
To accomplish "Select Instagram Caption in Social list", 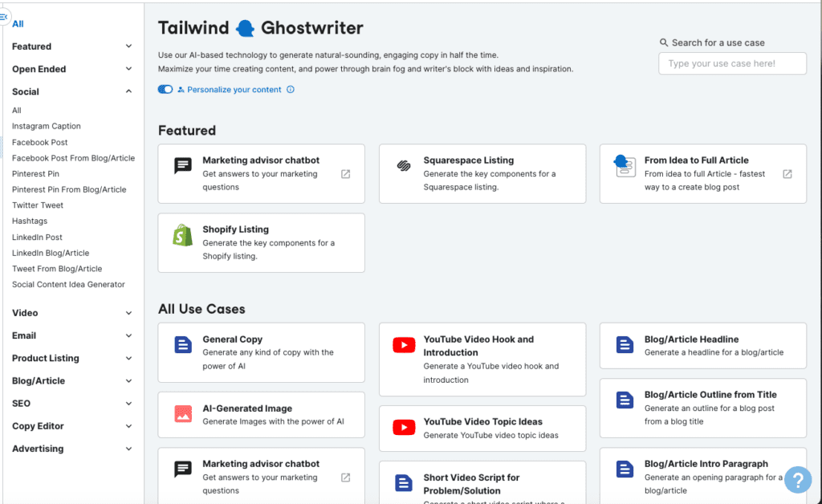I will click(46, 126).
